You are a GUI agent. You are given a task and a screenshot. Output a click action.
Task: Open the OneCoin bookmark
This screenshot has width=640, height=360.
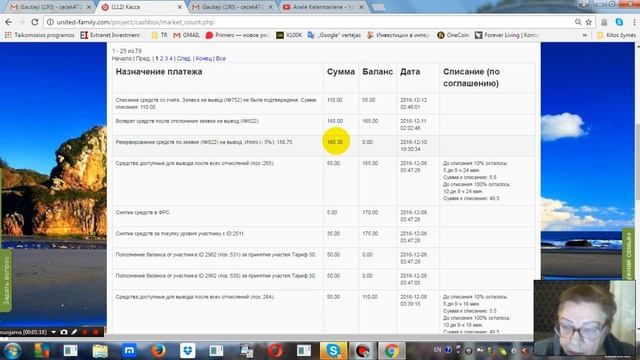pyautogui.click(x=453, y=35)
